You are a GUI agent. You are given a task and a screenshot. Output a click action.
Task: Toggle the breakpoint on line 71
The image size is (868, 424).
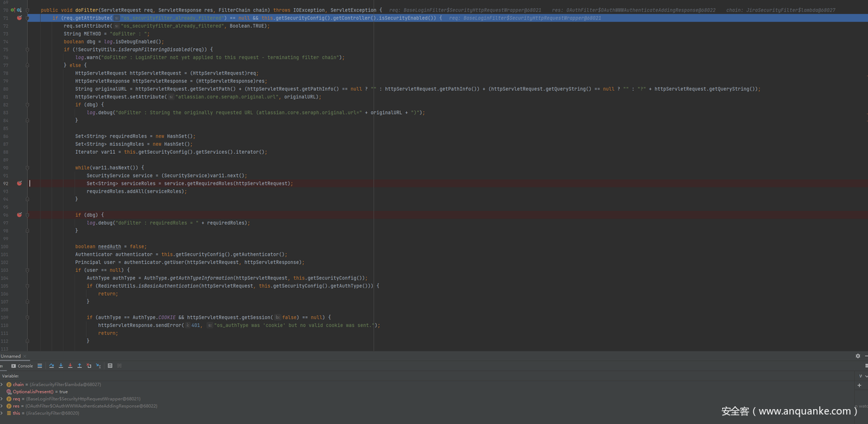tap(19, 18)
